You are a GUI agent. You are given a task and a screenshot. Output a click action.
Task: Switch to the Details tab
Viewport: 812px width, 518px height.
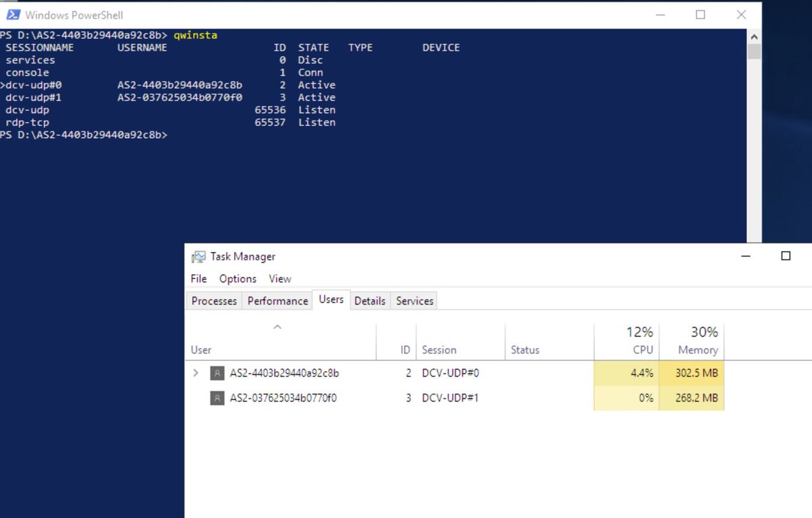(370, 301)
